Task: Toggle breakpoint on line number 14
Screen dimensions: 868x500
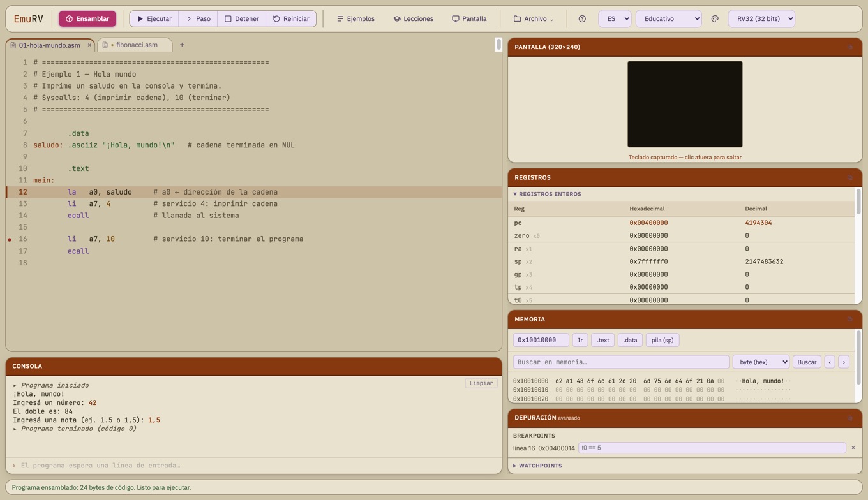Action: click(x=23, y=216)
